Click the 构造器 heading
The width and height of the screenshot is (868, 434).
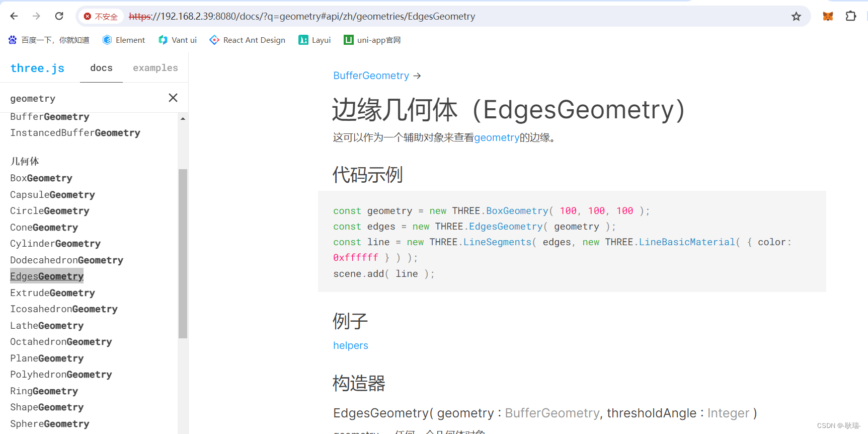coord(359,383)
